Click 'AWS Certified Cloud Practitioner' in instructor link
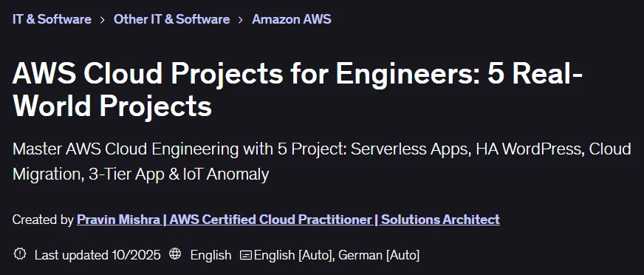 [270, 220]
